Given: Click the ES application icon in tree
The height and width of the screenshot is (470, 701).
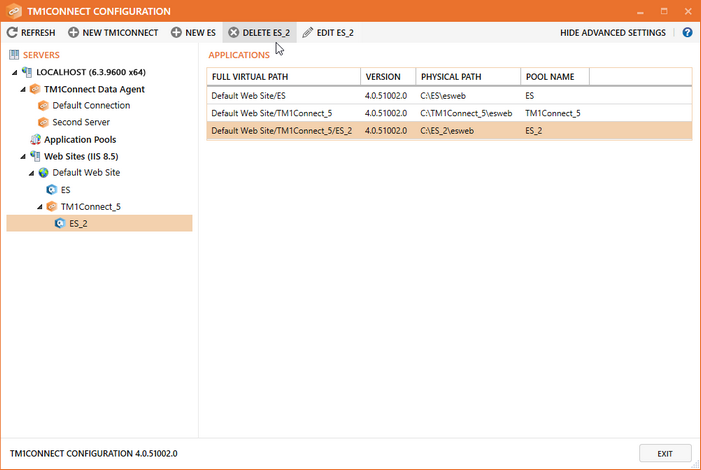Looking at the screenshot, I should pos(51,190).
